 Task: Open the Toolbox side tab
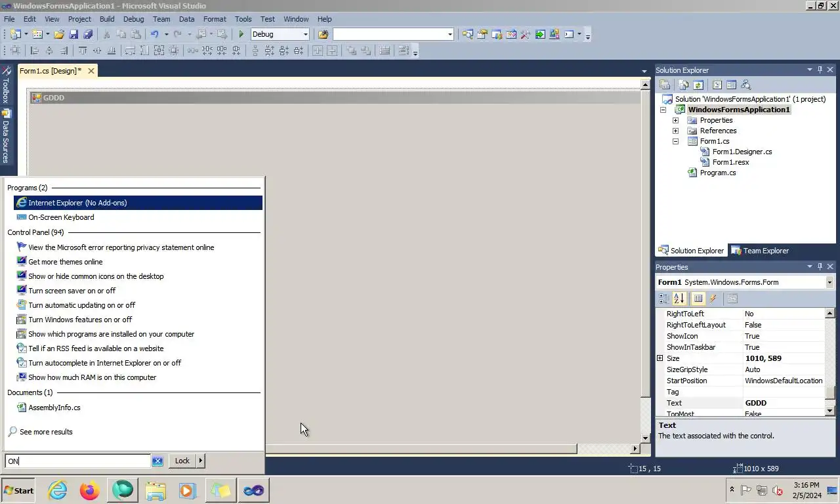tap(6, 85)
